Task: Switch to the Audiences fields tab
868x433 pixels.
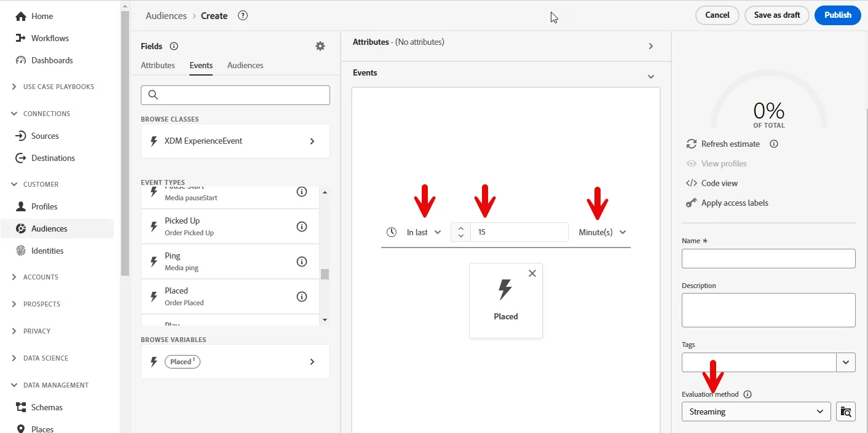Action: point(245,65)
